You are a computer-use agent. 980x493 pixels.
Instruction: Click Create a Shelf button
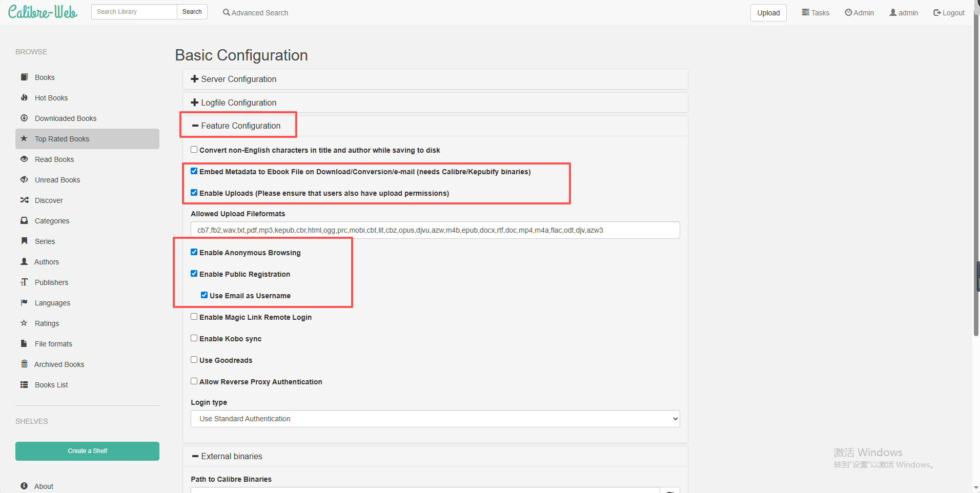click(x=87, y=451)
